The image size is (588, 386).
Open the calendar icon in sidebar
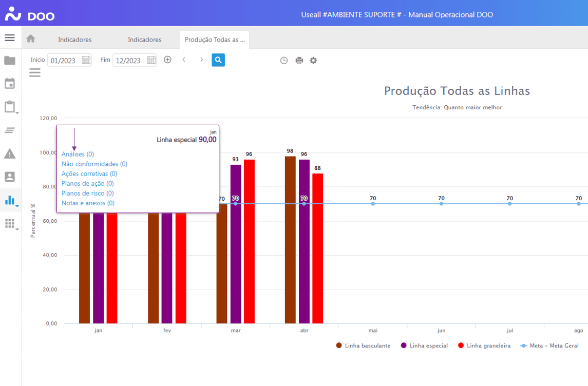click(10, 84)
